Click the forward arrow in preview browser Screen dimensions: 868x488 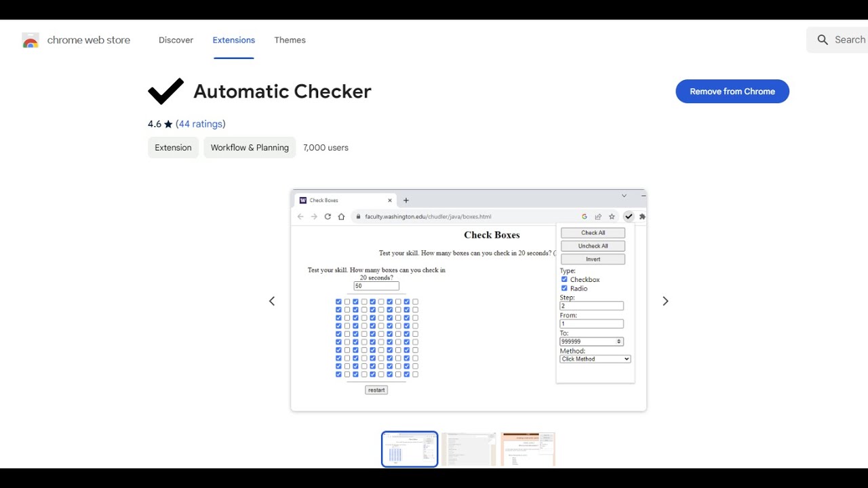[314, 217]
